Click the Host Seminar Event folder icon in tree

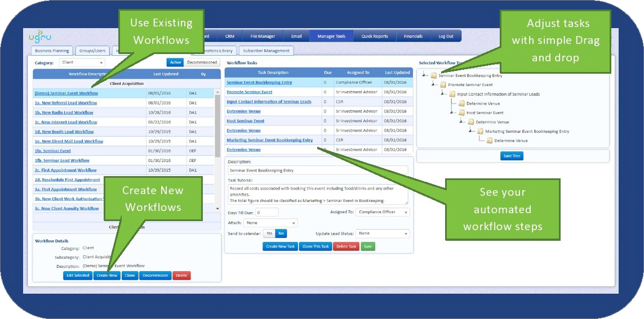click(x=461, y=113)
